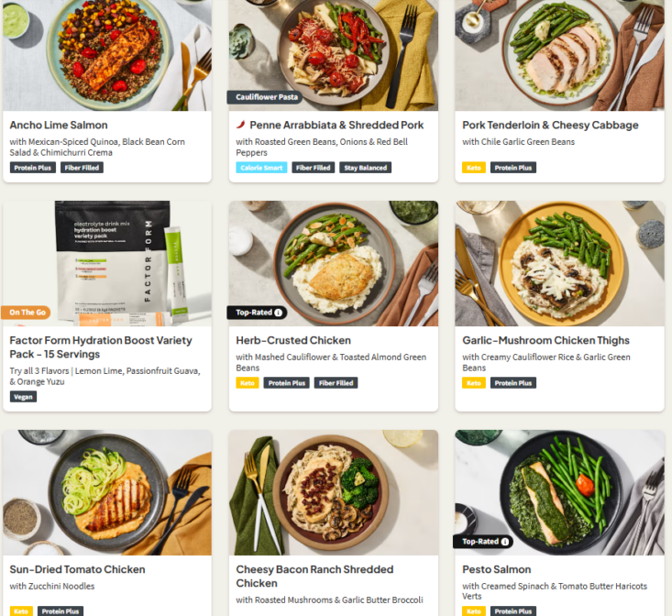
Task: Open the Garlic-Mushroom Chicken Thighs photo
Action: click(560, 263)
